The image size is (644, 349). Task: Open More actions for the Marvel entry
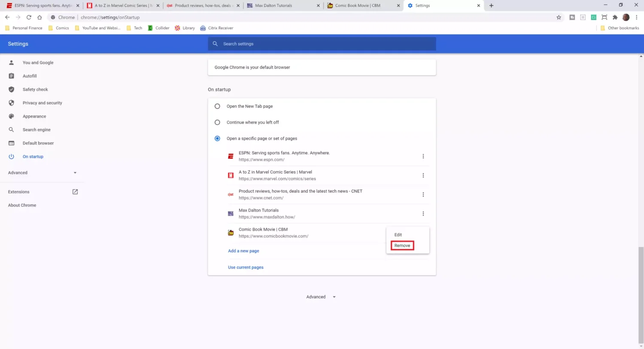tap(423, 175)
